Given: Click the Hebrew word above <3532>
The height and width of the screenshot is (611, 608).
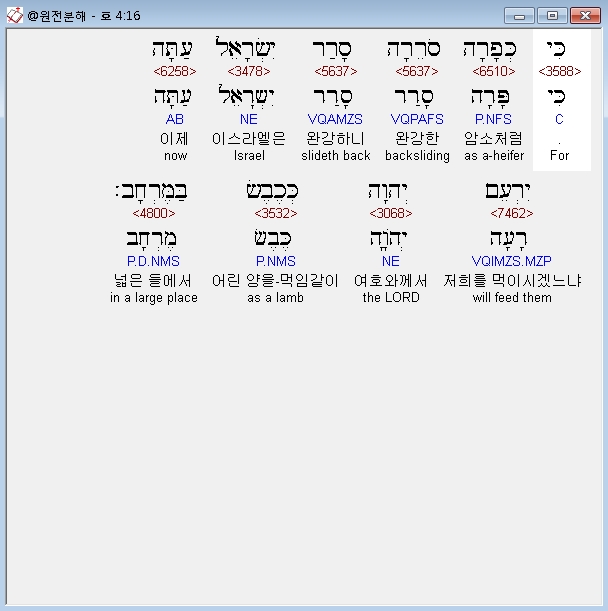Looking at the screenshot, I should point(272,190).
